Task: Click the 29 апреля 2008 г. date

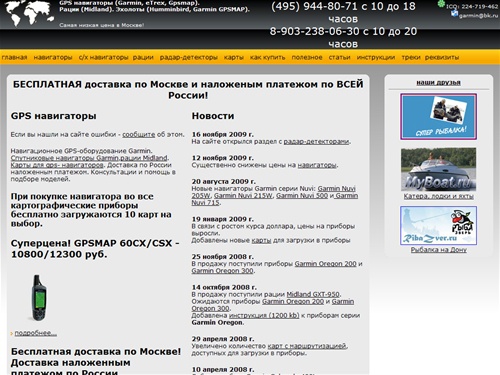Action: click(223, 339)
